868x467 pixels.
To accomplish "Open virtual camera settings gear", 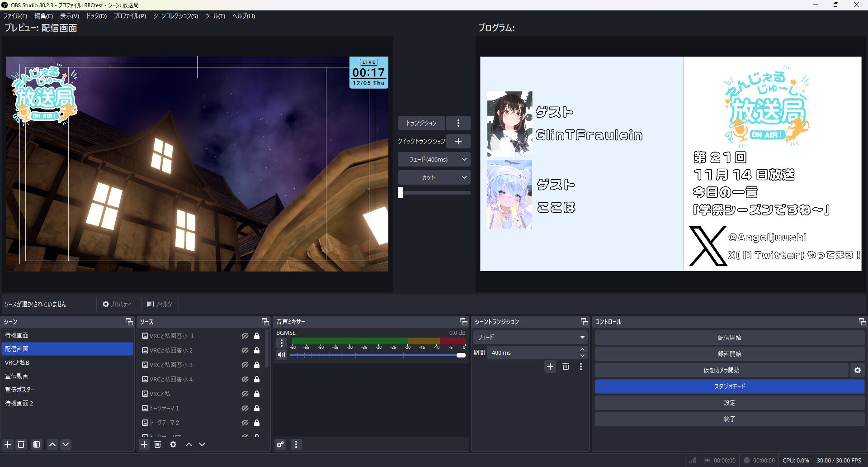I will click(x=858, y=370).
